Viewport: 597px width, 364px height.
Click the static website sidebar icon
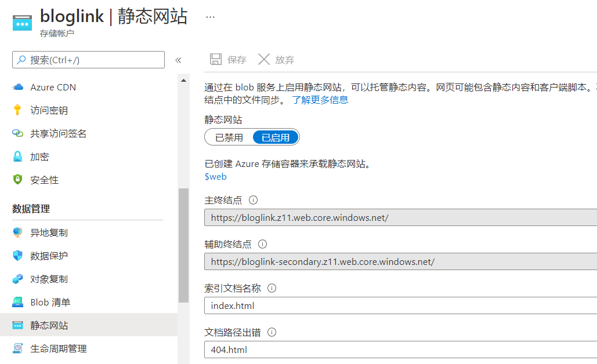(17, 325)
